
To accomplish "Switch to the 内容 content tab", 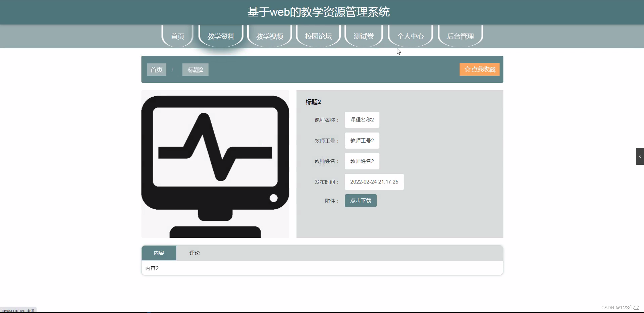I will [x=159, y=253].
